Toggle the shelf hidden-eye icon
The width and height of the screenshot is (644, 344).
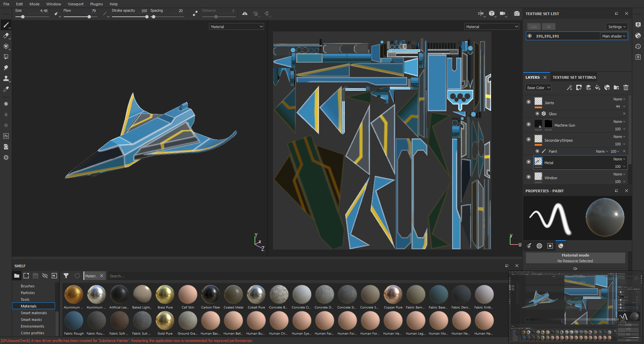coord(45,276)
